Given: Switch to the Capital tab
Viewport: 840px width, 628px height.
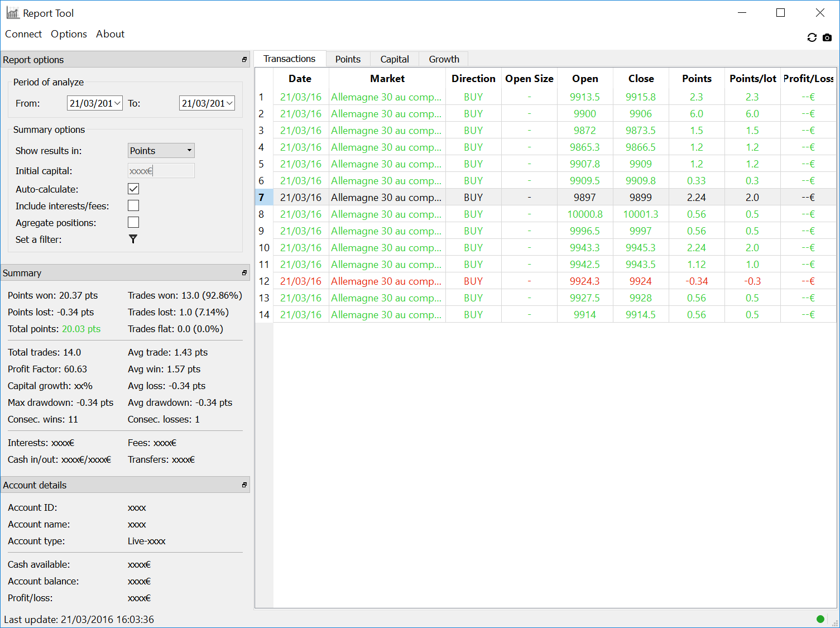Looking at the screenshot, I should (x=394, y=59).
